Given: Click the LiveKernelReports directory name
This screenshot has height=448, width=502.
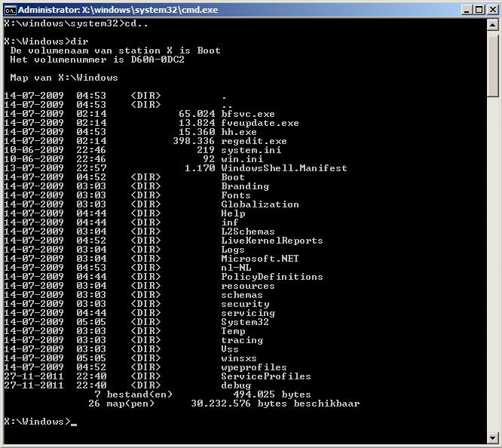Looking at the screenshot, I should pos(272,241).
